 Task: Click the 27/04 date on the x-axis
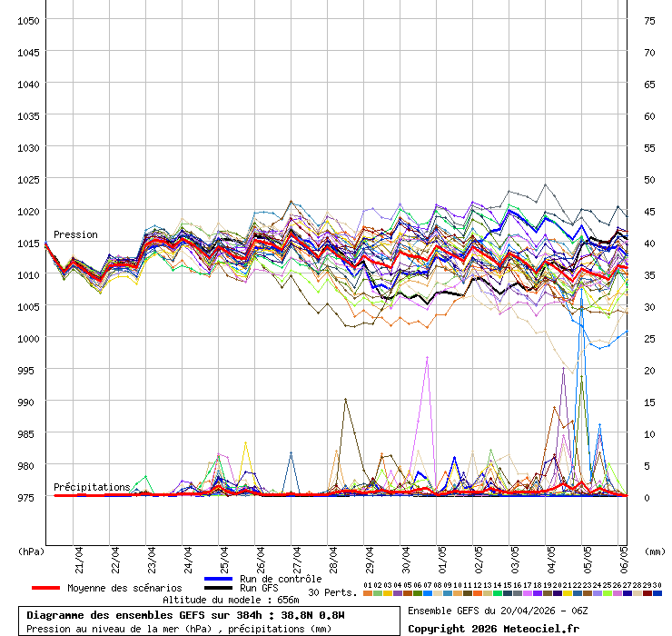[297, 556]
